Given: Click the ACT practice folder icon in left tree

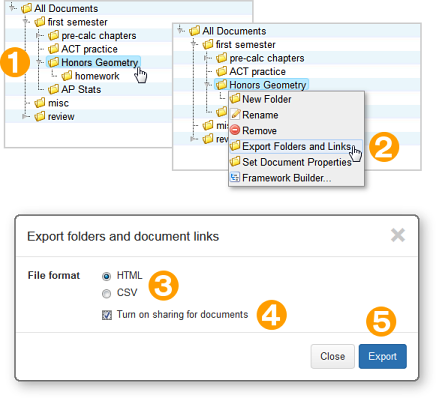Looking at the screenshot, I should pyautogui.click(x=53, y=49).
